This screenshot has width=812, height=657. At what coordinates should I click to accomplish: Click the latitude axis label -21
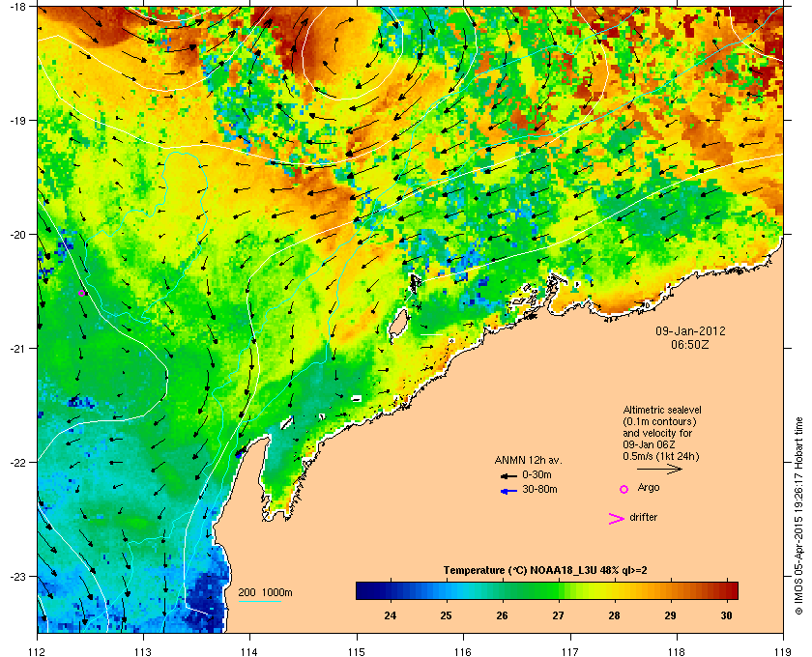[x=16, y=349]
